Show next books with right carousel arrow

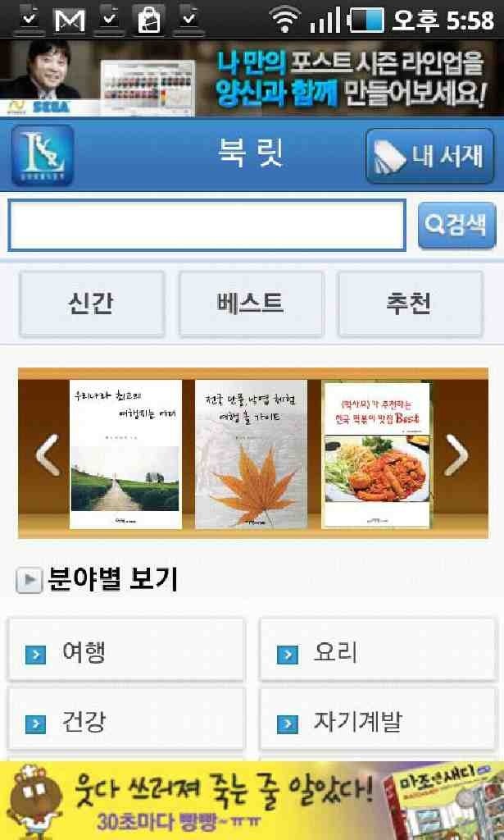457,454
